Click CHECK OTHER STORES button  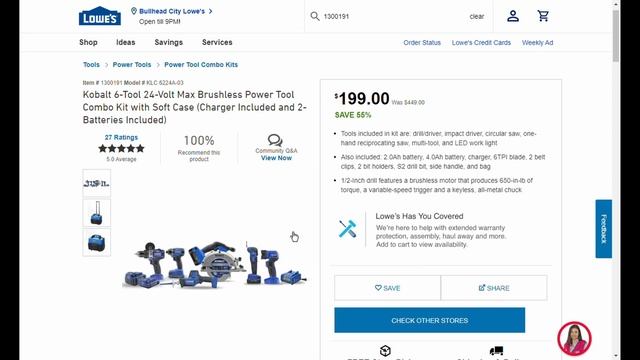pyautogui.click(x=429, y=320)
